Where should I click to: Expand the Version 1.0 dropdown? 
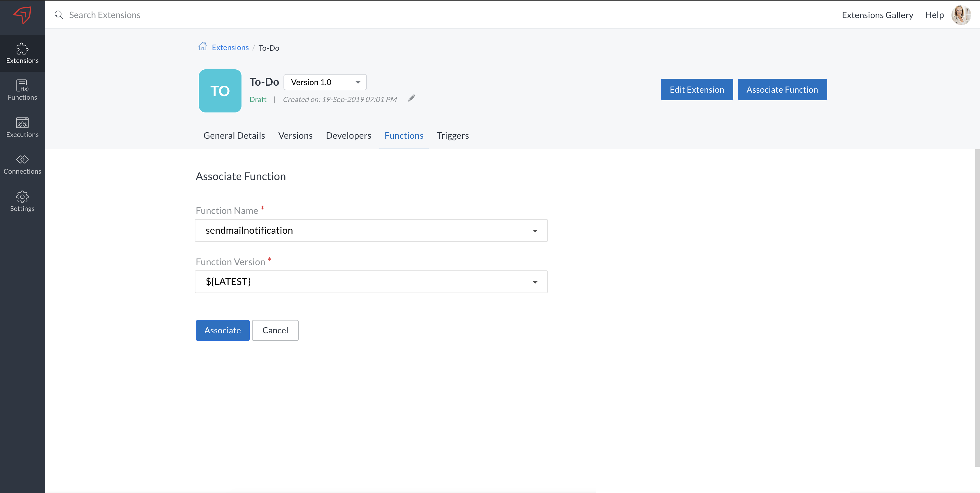tap(325, 82)
